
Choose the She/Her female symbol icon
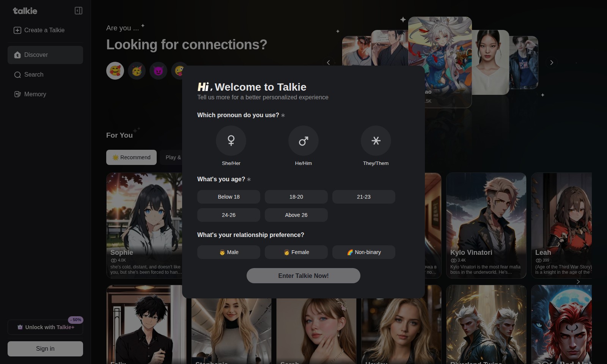tap(231, 141)
